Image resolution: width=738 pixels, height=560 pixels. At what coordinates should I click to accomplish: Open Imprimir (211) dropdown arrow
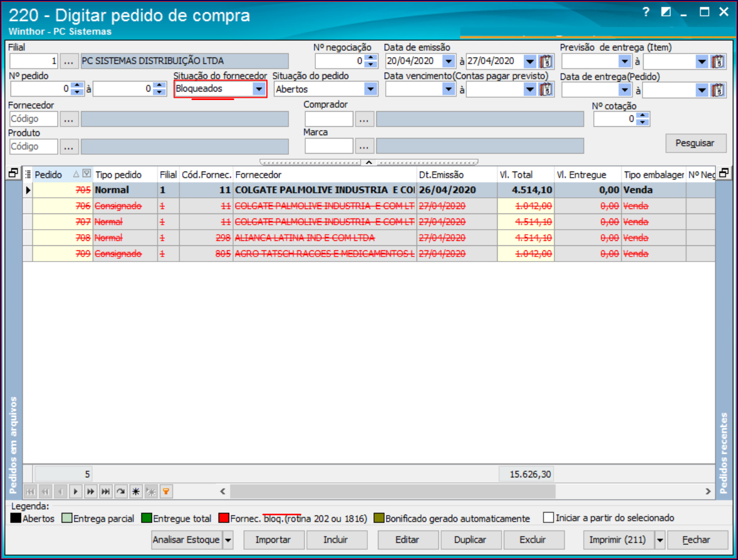[660, 540]
